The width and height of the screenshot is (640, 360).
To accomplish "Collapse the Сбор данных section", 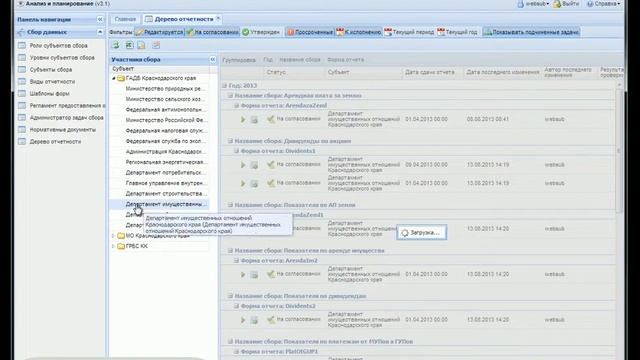I will (100, 32).
